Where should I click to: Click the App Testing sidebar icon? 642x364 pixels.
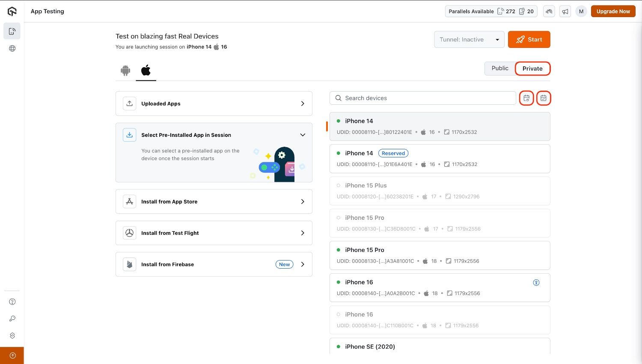pos(12,31)
